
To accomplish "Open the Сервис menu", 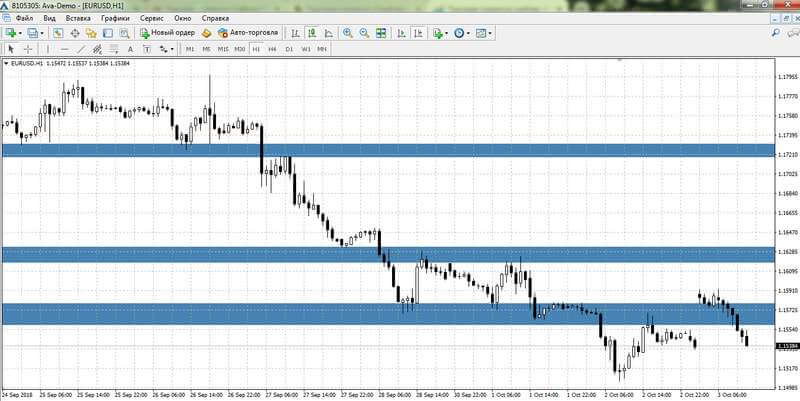I will [152, 18].
